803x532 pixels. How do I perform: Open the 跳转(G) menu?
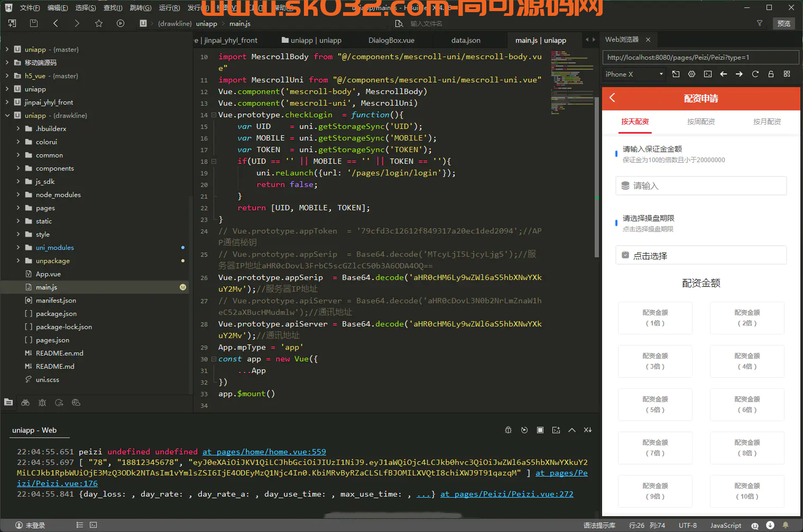pyautogui.click(x=141, y=8)
